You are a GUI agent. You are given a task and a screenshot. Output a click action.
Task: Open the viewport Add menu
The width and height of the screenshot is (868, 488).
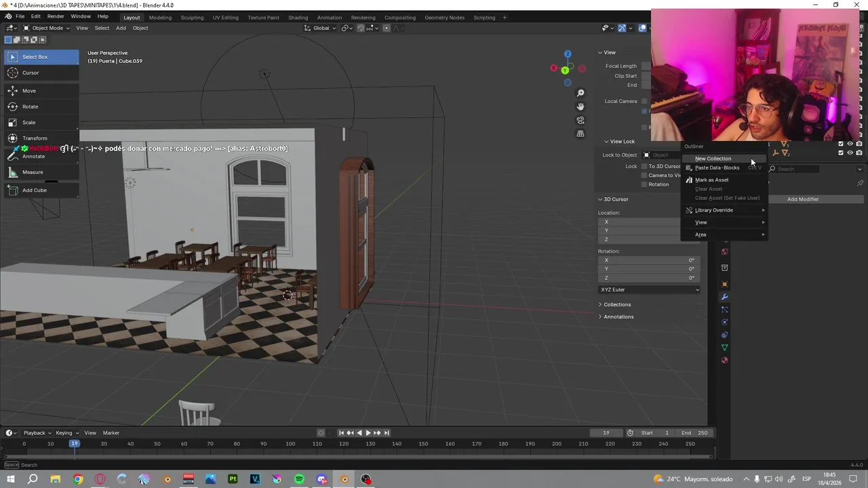[121, 28]
